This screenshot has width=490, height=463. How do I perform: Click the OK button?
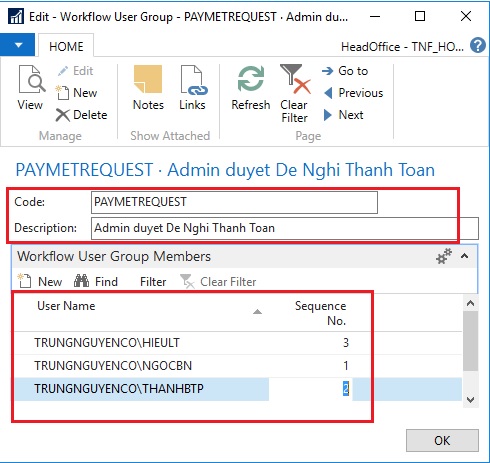[x=442, y=441]
